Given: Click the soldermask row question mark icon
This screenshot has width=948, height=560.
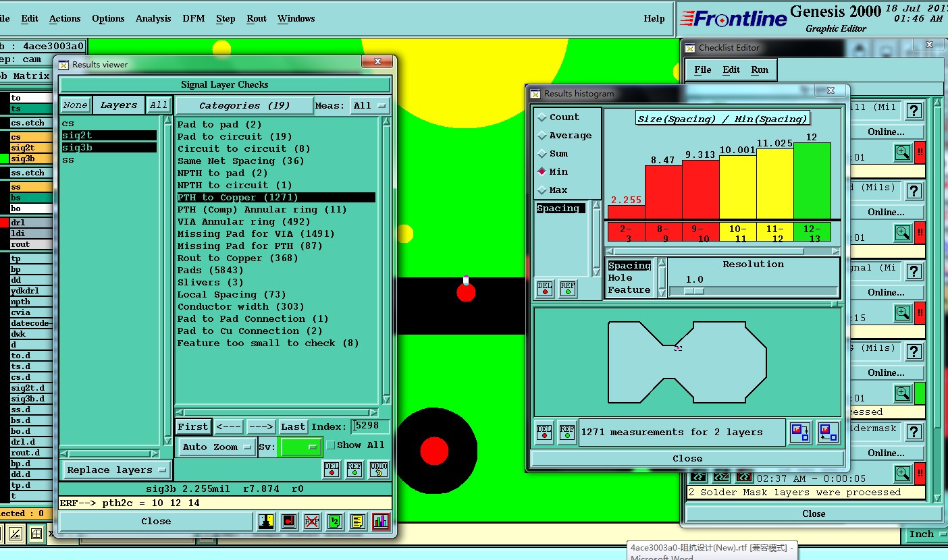Looking at the screenshot, I should click(x=914, y=432).
